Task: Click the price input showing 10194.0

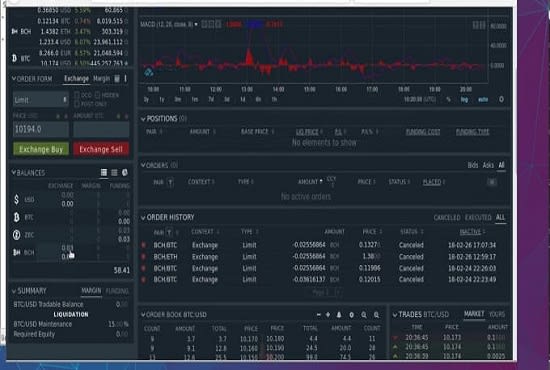Action: (41, 129)
